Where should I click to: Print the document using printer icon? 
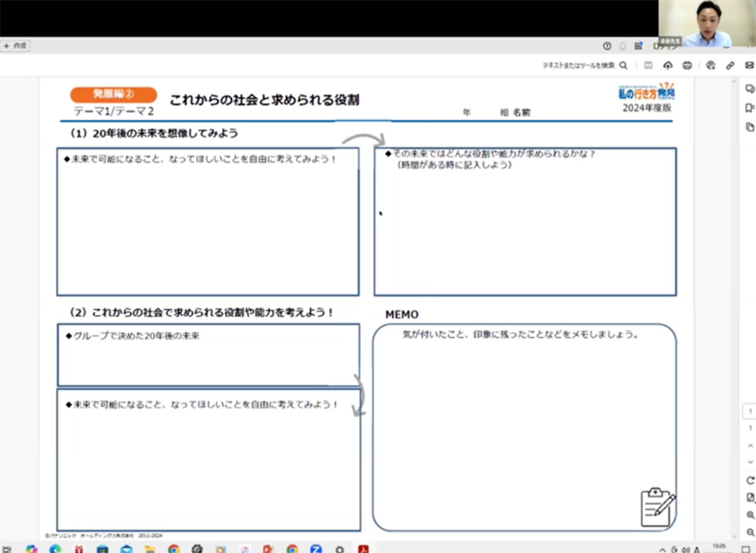pos(687,66)
